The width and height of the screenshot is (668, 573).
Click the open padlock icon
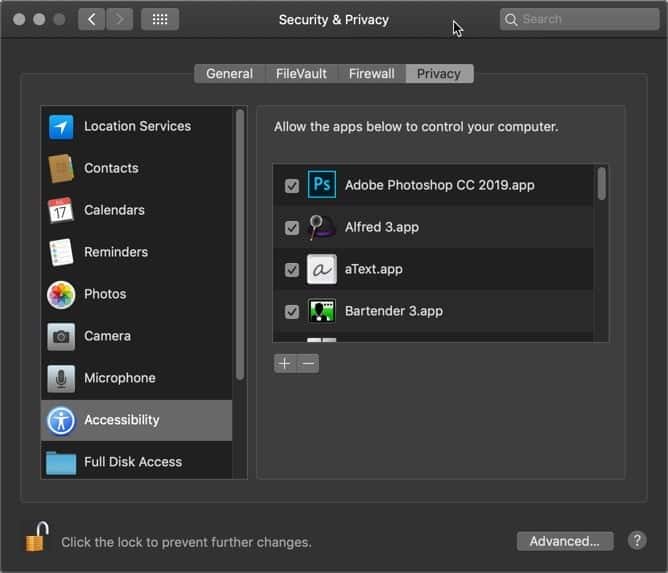(x=37, y=537)
